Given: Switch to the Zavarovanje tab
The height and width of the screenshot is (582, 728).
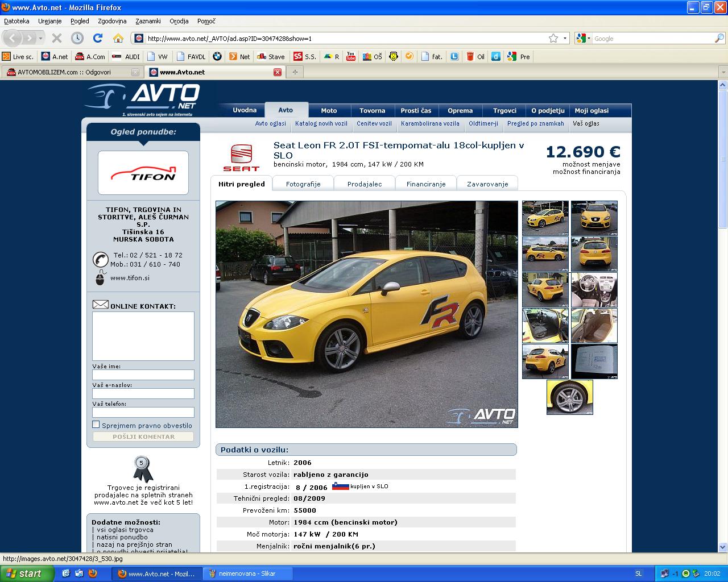Looking at the screenshot, I should 487,184.
